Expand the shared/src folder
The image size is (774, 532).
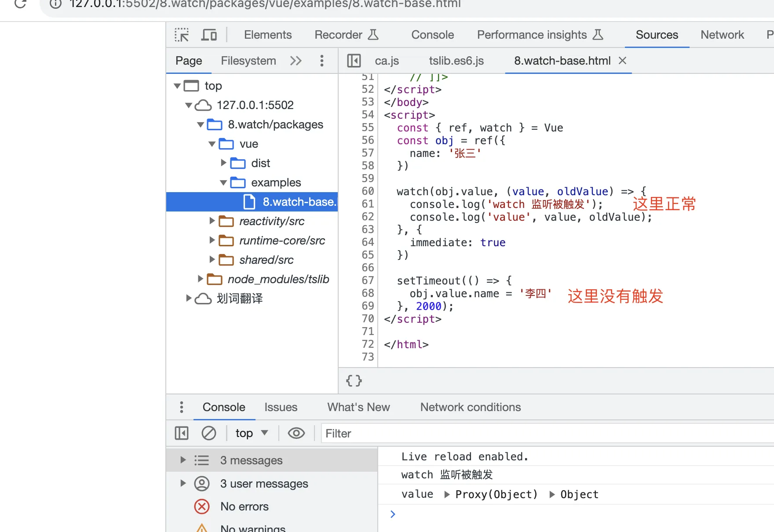pos(212,259)
